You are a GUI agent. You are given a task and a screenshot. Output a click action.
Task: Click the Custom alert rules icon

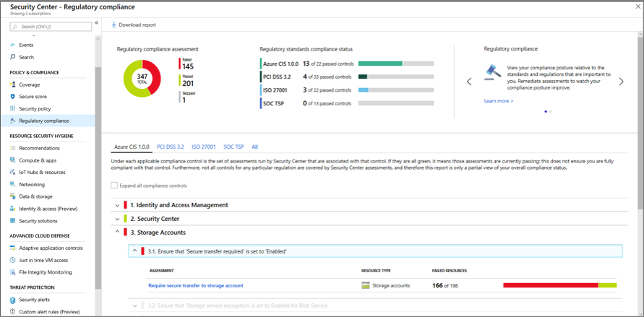point(13,312)
